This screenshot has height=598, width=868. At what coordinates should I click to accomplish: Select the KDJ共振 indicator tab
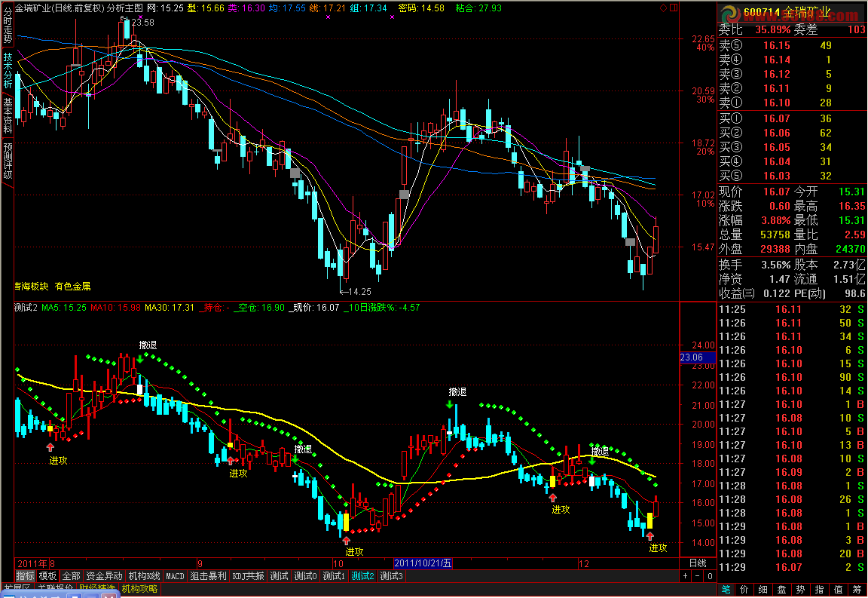click(x=248, y=576)
